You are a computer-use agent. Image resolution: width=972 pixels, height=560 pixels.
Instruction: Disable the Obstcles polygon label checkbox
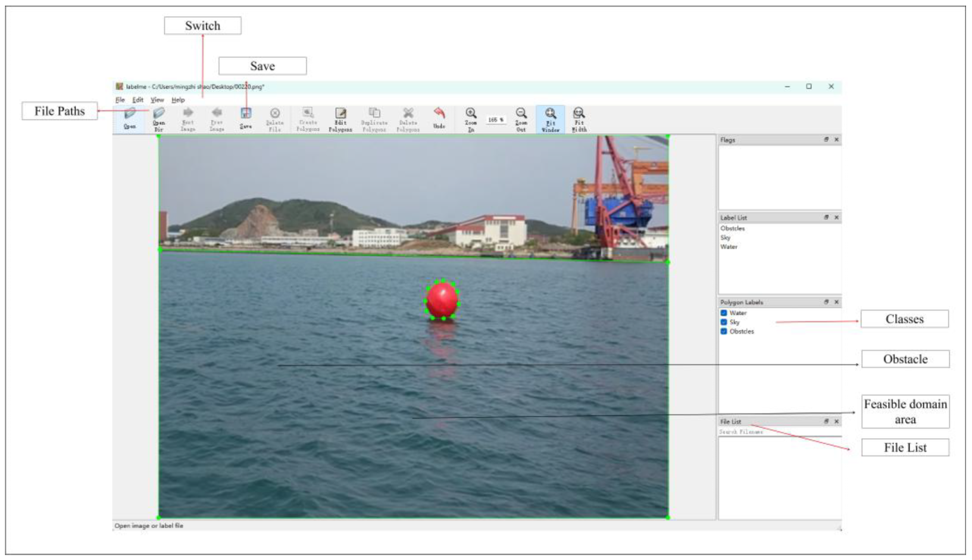724,331
